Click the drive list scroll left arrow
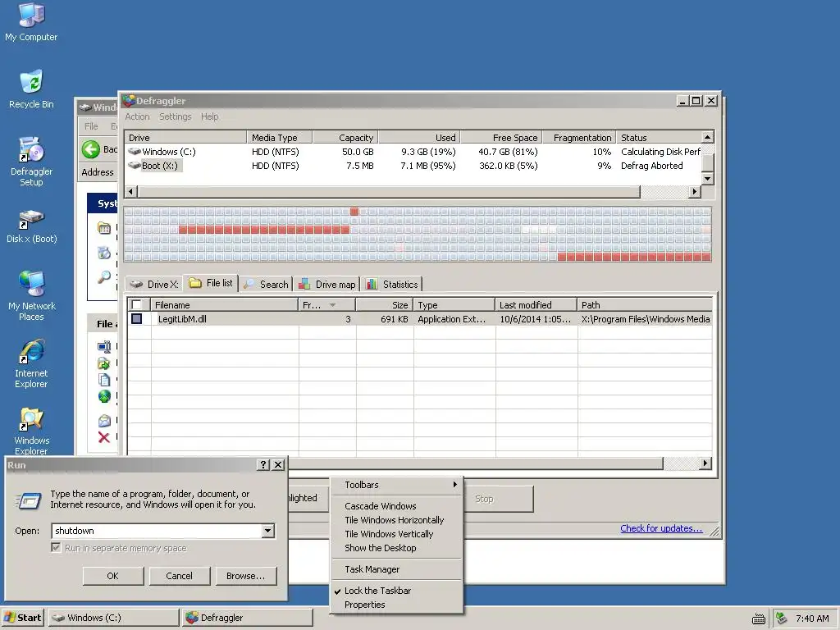 (131, 191)
